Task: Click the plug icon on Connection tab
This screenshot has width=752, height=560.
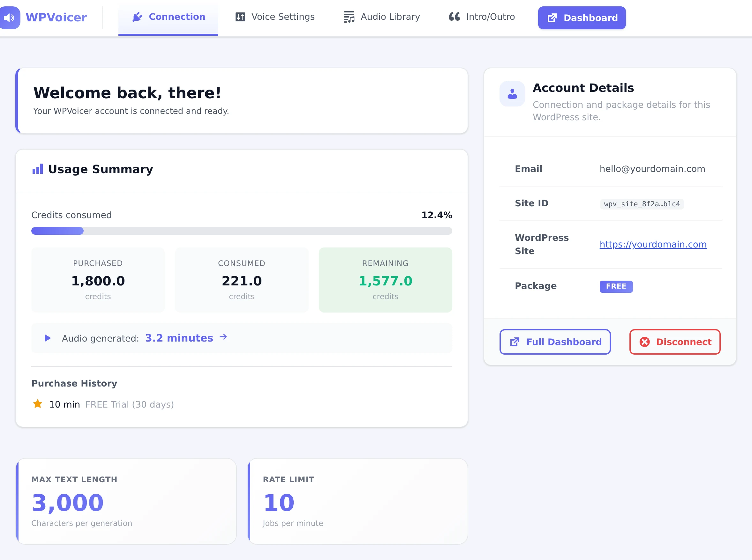Action: [x=137, y=17]
